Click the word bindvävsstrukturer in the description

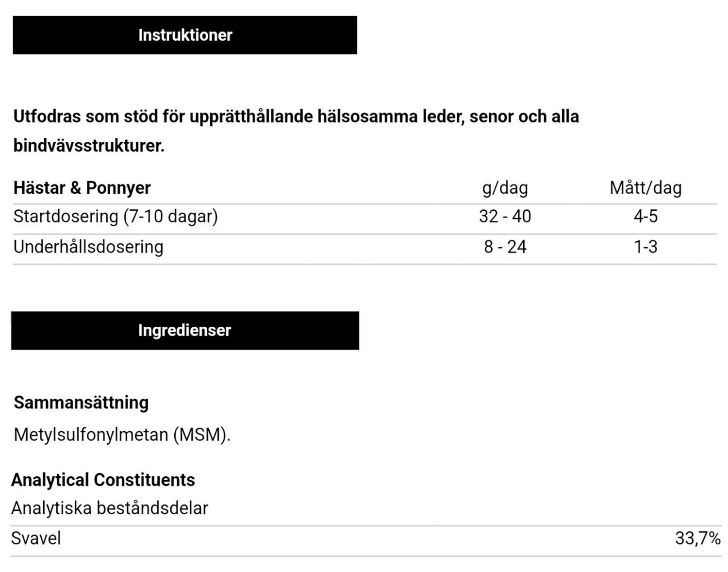89,146
